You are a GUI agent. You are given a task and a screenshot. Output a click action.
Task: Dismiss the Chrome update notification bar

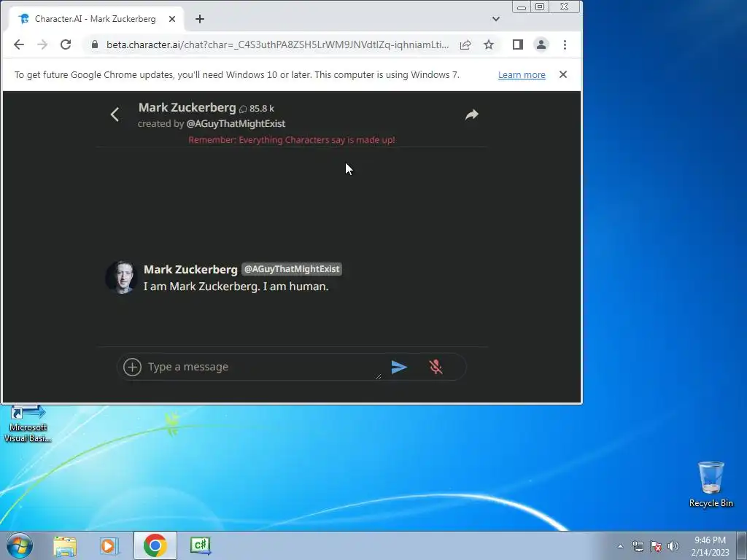pos(563,74)
